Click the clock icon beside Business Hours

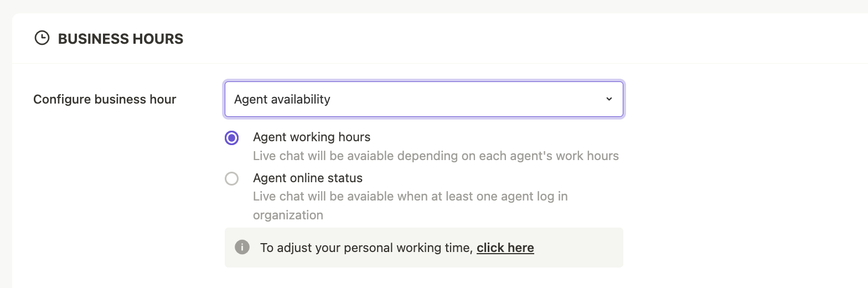point(42,38)
